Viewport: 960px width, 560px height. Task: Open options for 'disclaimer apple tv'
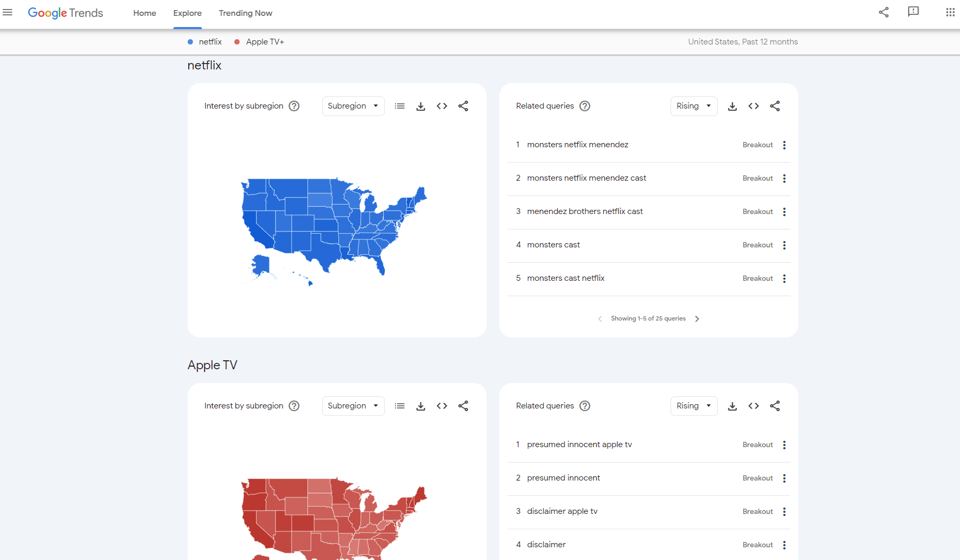coord(785,512)
